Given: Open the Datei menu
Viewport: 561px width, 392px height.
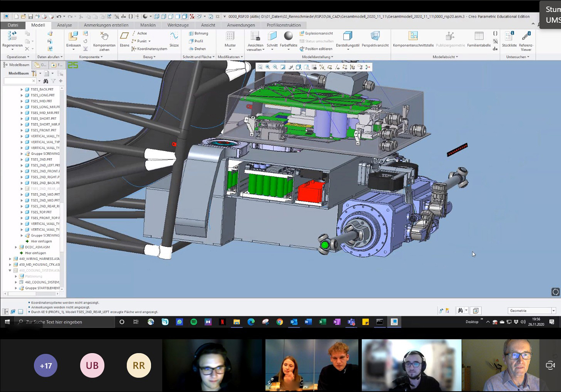Looking at the screenshot, I should click(x=13, y=25).
